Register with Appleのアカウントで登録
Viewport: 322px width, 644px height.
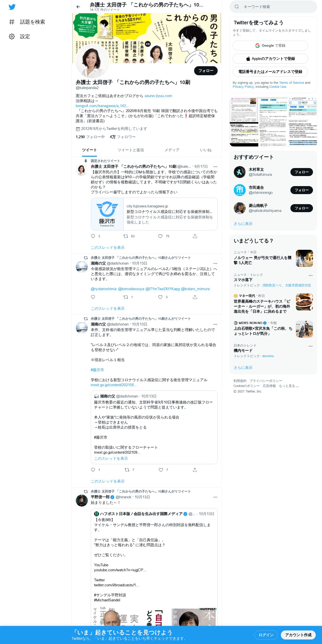270,59
